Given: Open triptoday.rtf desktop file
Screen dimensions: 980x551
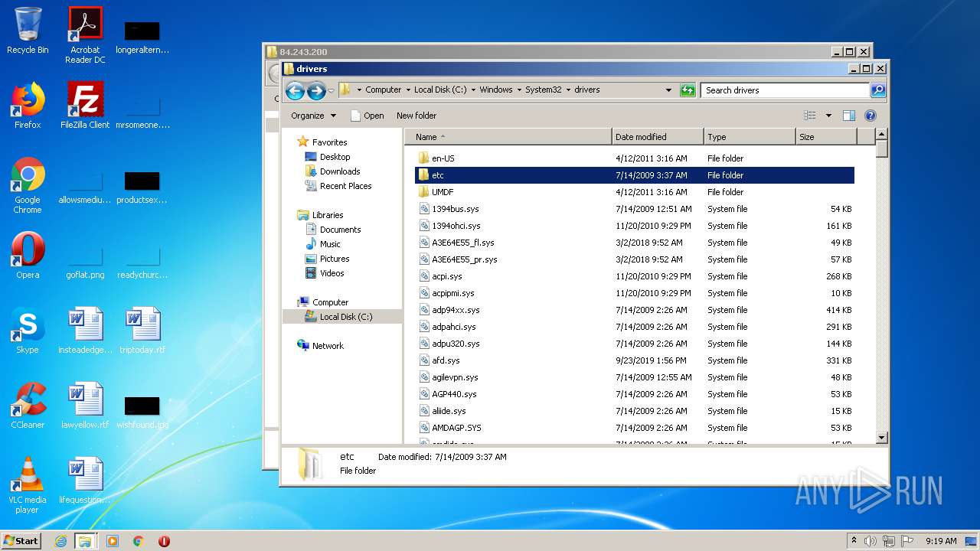Looking at the screenshot, I should pyautogui.click(x=142, y=331).
